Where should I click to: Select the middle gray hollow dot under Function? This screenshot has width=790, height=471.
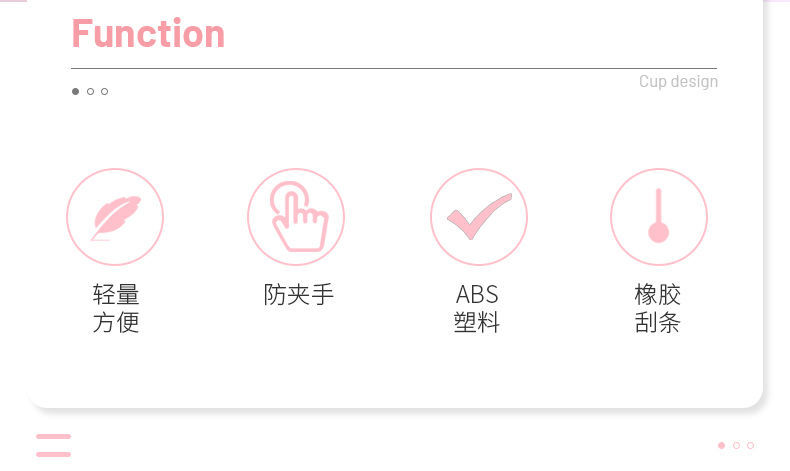(90, 92)
